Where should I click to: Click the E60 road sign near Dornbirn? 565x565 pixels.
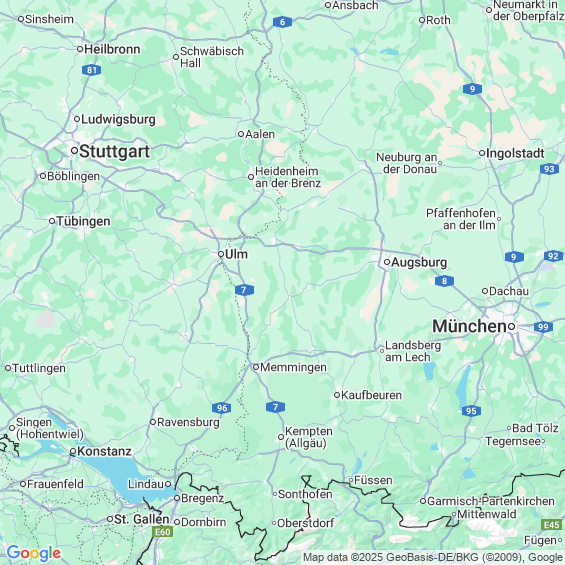[x=162, y=532]
